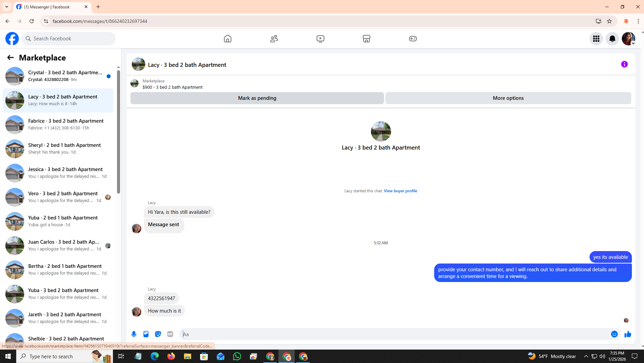644x363 pixels.
Task: Open Firefox from the taskbar
Action: [171, 356]
